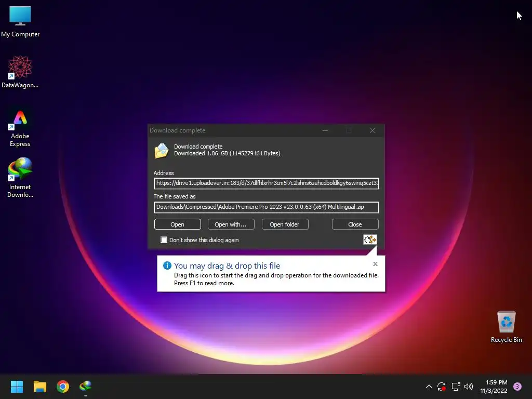Launch Google Chrome from the taskbar
The image size is (532, 399).
[x=63, y=387]
